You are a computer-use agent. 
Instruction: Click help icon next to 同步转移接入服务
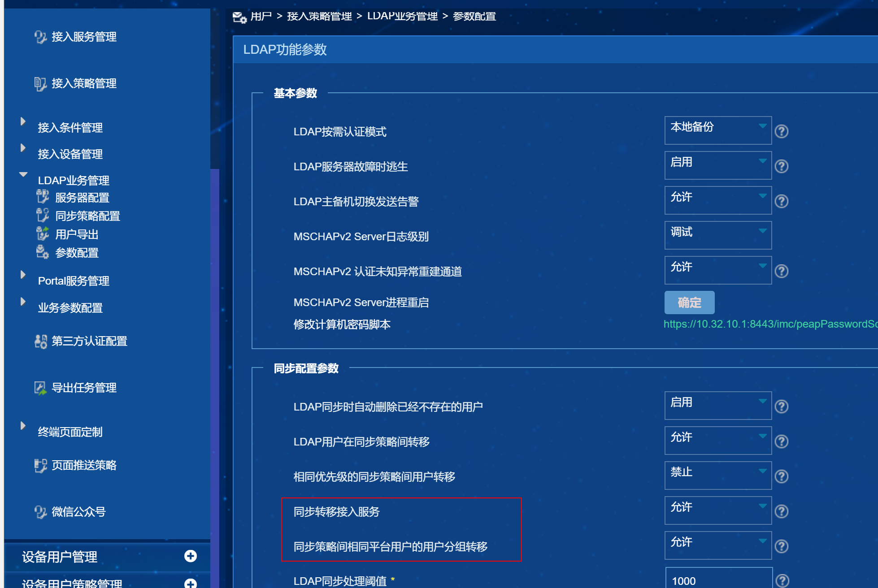[x=781, y=511]
